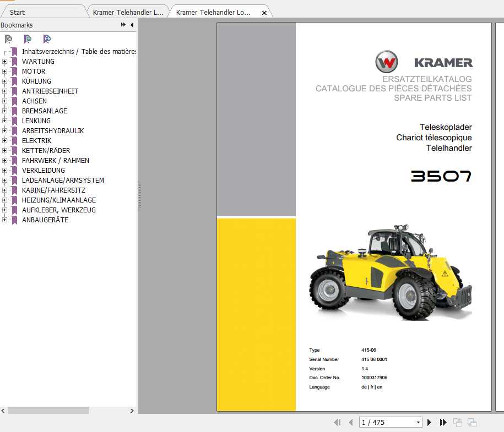Click the page number input field

386,423
